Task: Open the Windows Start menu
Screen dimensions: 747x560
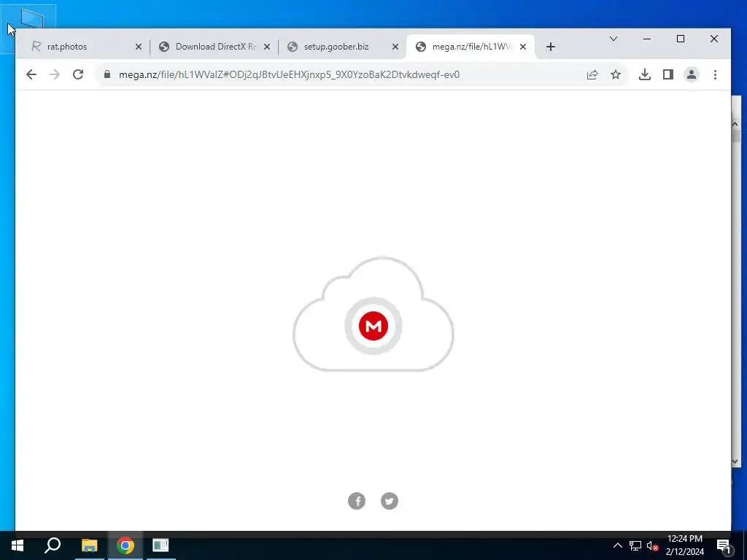Action: coord(18,545)
